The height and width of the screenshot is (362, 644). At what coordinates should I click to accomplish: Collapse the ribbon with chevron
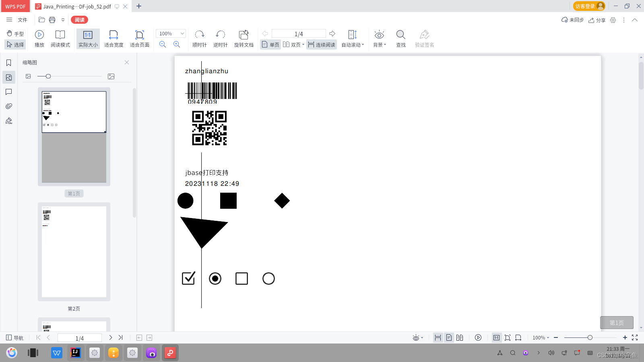click(635, 20)
